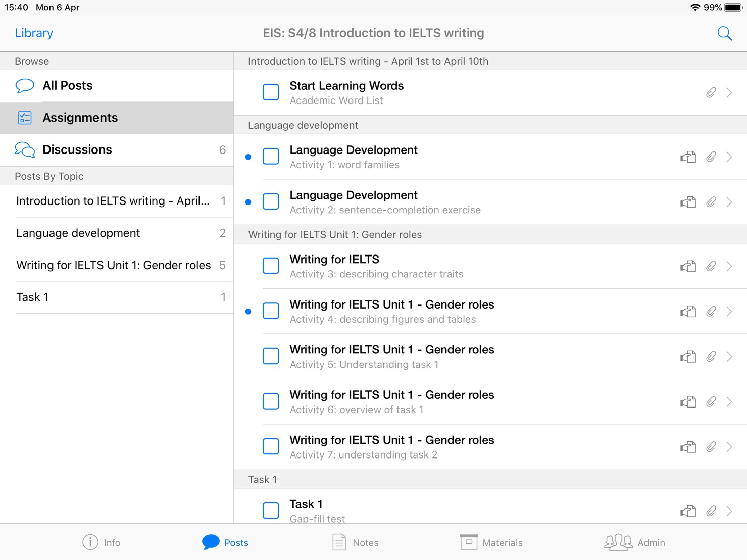Tick checkbox for Activity 5 Understanding task 1

click(x=271, y=356)
